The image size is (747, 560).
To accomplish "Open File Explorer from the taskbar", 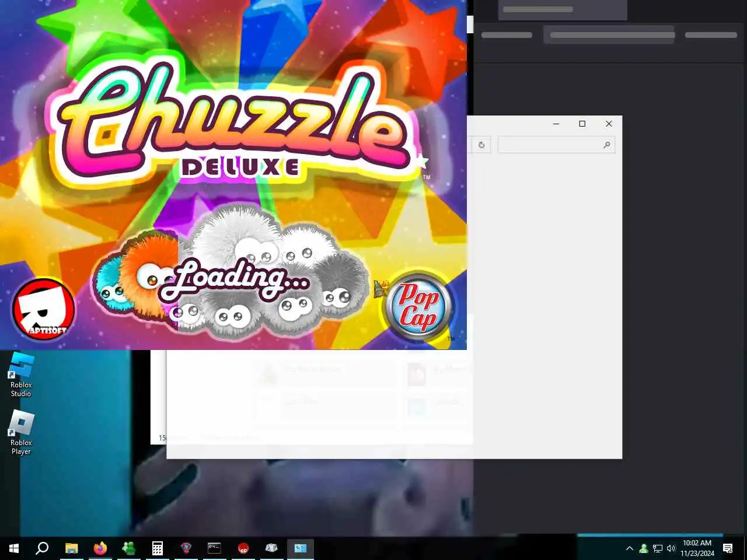I will (71, 548).
